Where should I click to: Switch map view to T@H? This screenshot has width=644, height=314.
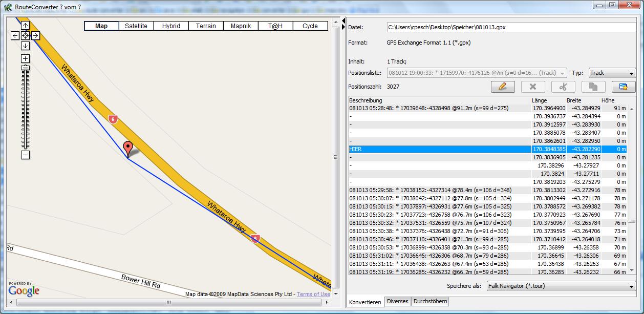pyautogui.click(x=275, y=26)
